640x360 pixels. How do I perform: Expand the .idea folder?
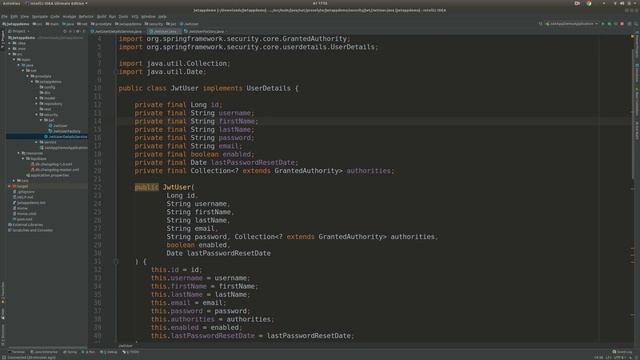coord(9,43)
